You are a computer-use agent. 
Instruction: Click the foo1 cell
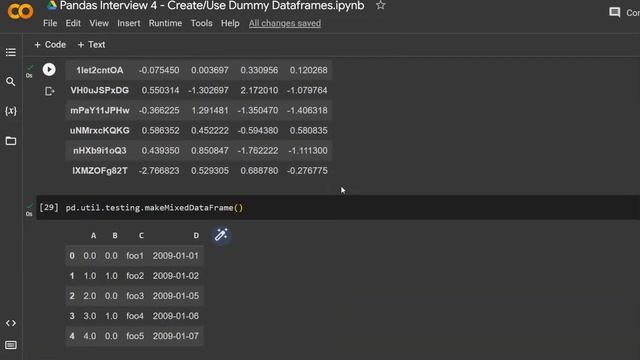coord(135,256)
